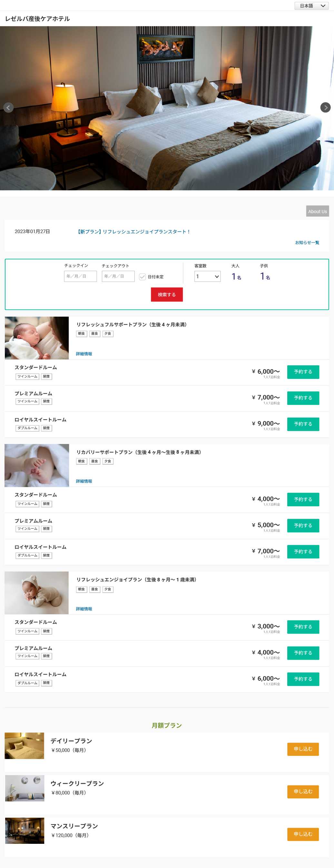The height and width of the screenshot is (868, 334).
Task: Apply for the マンスリープラン
Action: [x=303, y=834]
